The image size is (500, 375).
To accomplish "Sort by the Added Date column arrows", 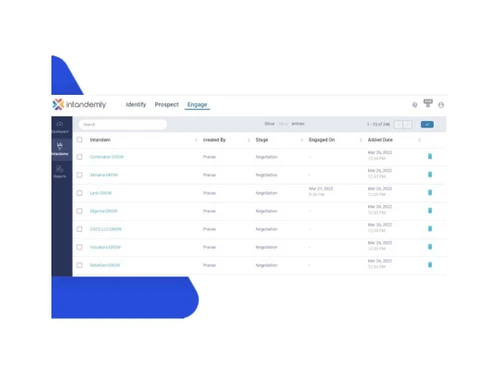I will (x=419, y=140).
